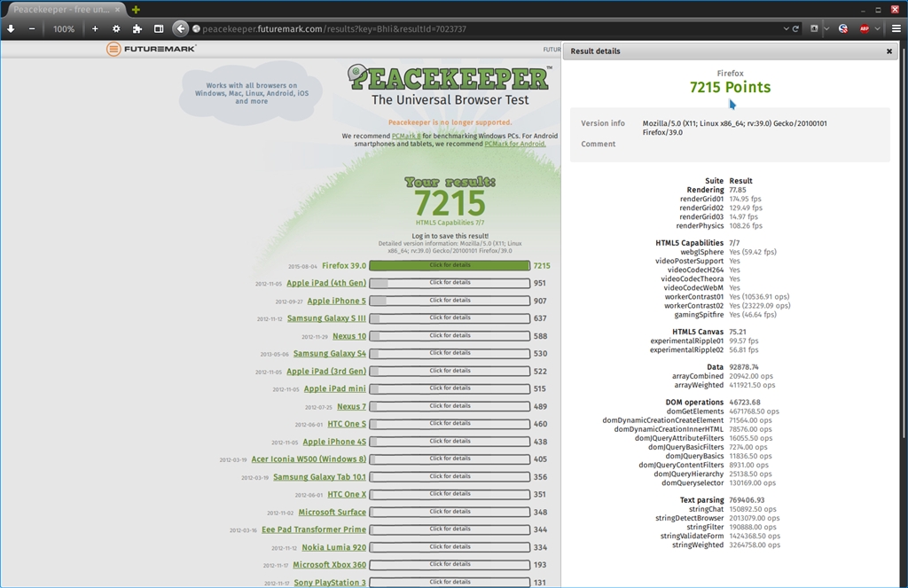Zoom in with the plus button
Image resolution: width=908 pixels, height=588 pixels.
pos(95,28)
